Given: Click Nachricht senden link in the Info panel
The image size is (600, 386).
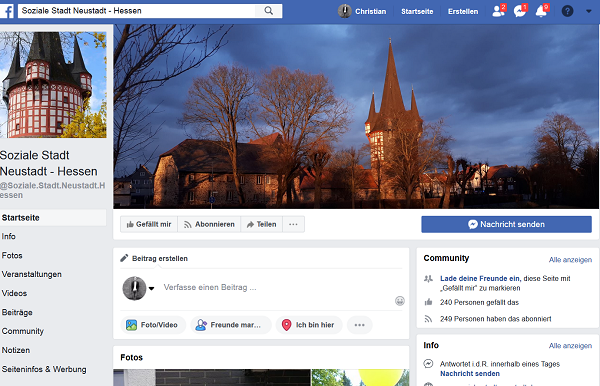Looking at the screenshot, I should coord(470,374).
